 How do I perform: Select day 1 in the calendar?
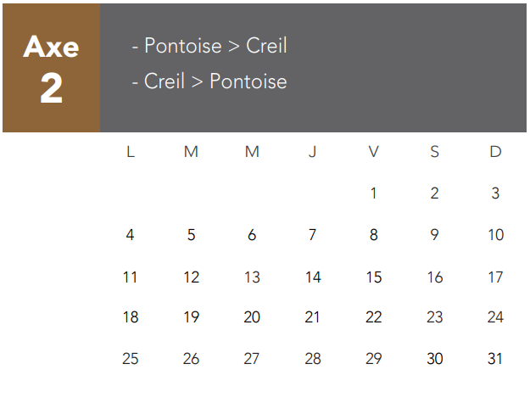[x=373, y=193]
